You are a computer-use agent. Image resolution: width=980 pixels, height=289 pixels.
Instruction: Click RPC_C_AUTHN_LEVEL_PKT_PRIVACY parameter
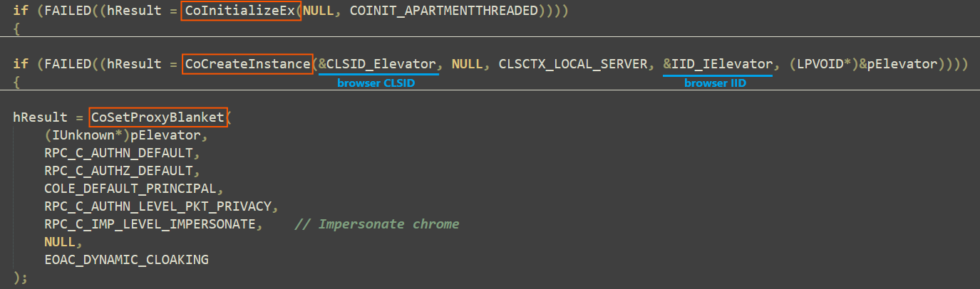(x=157, y=206)
